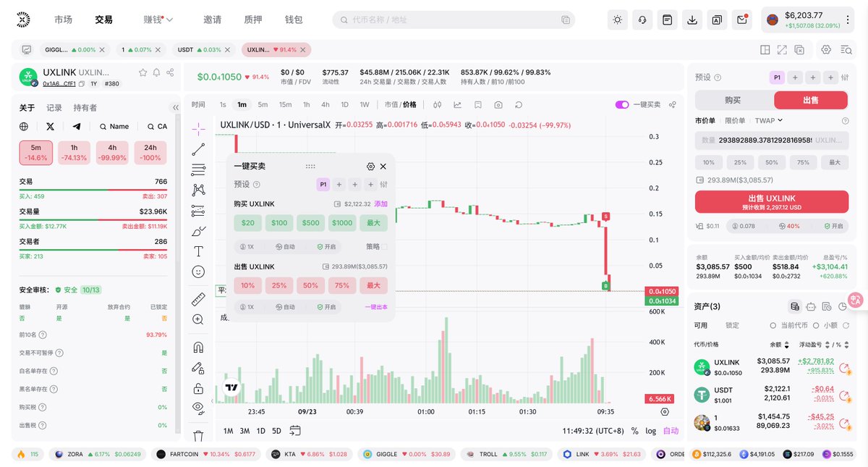Open chart indicators icon
The image size is (868, 467).
click(458, 104)
